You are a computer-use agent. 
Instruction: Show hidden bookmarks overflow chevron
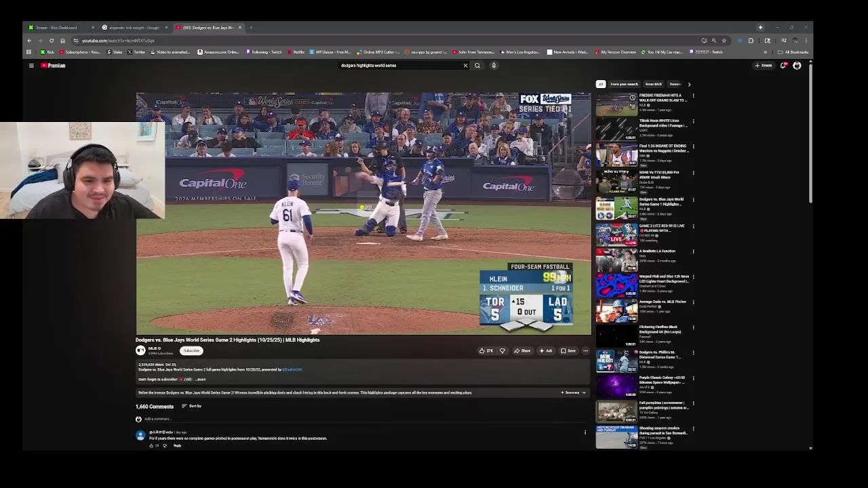766,52
